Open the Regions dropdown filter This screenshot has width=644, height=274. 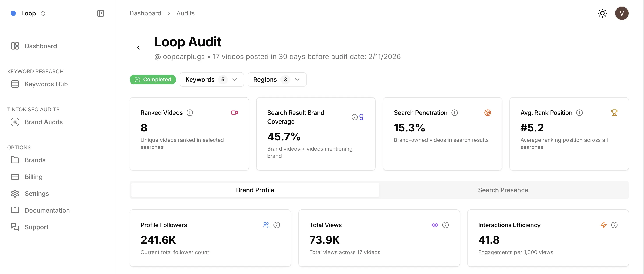click(277, 80)
